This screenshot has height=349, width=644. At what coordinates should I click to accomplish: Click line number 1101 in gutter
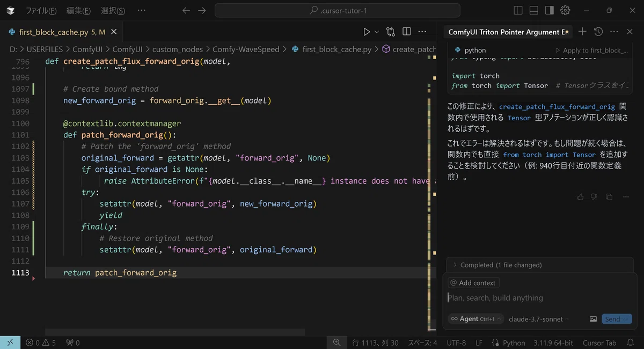(20, 135)
